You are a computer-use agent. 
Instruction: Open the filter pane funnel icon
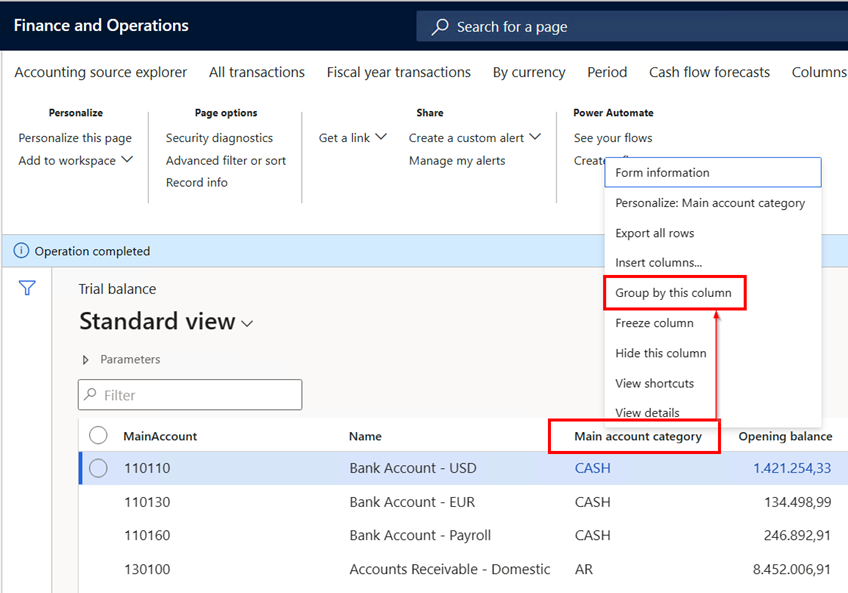pos(27,288)
